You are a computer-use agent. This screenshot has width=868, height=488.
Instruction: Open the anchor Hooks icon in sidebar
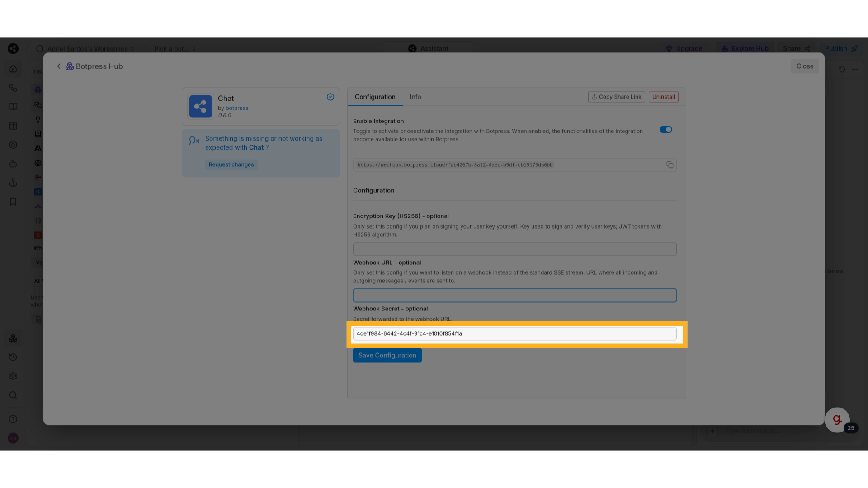(x=13, y=183)
